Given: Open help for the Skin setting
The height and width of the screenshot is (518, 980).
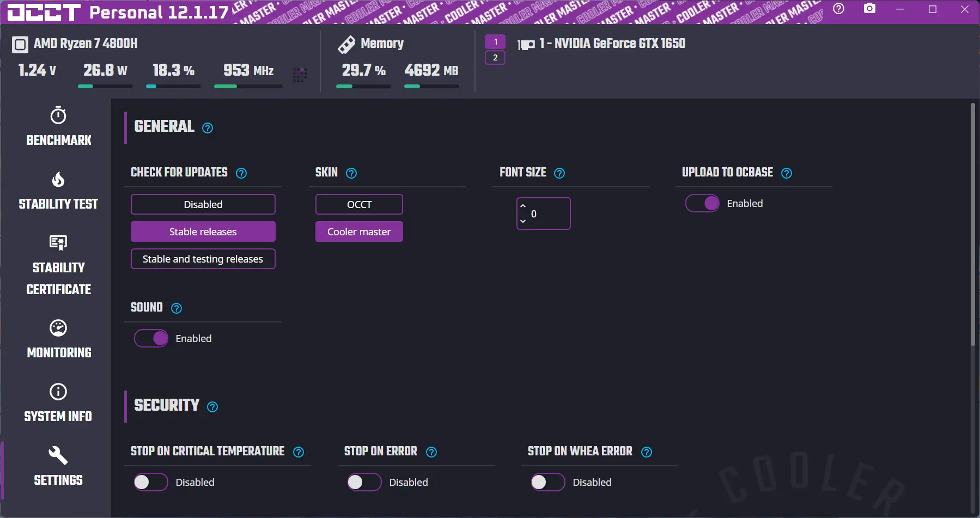Looking at the screenshot, I should [x=351, y=173].
